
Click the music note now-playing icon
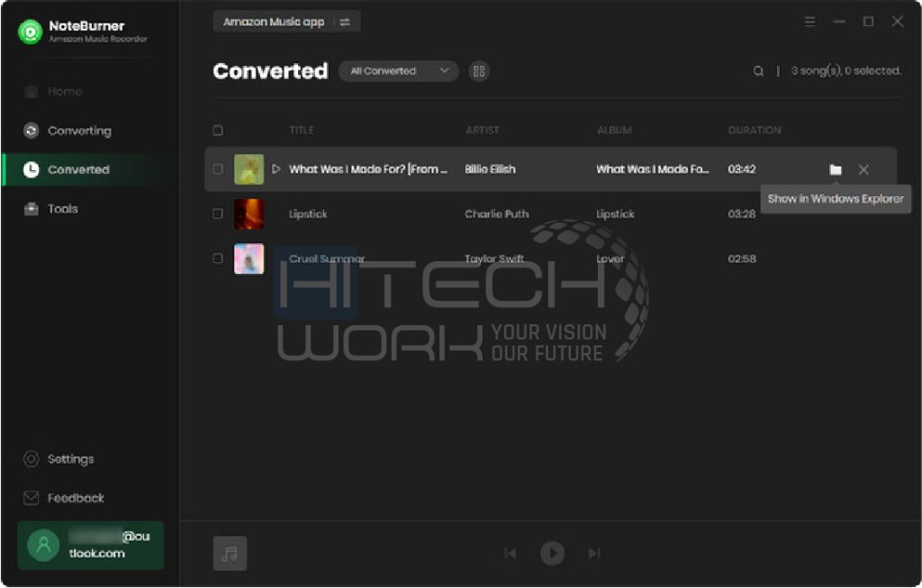coord(230,553)
